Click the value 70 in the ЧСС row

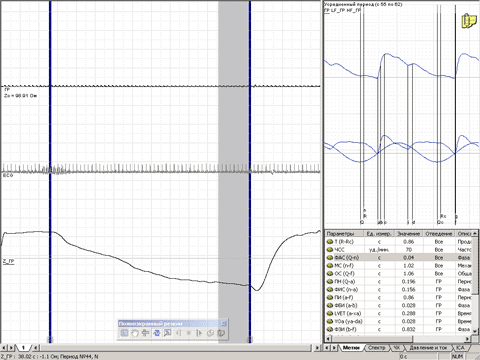[409, 250]
